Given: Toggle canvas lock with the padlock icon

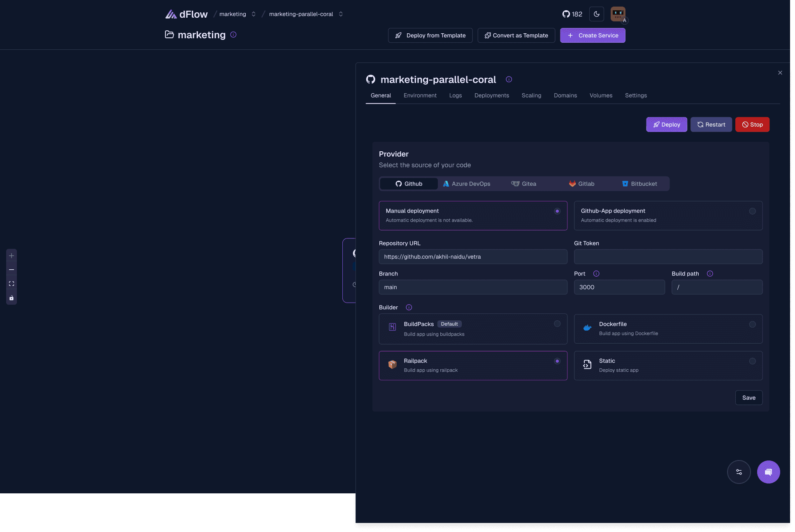Looking at the screenshot, I should click(11, 297).
